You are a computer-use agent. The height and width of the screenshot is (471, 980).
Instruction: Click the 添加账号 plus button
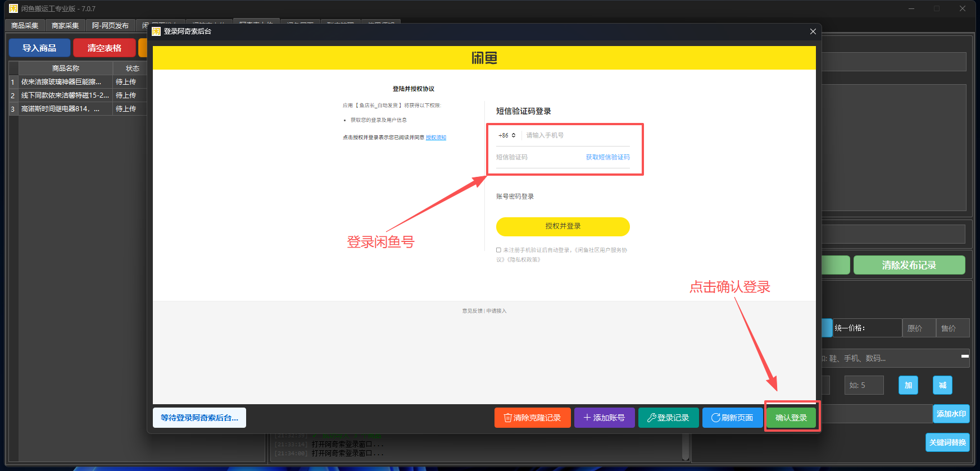click(604, 418)
